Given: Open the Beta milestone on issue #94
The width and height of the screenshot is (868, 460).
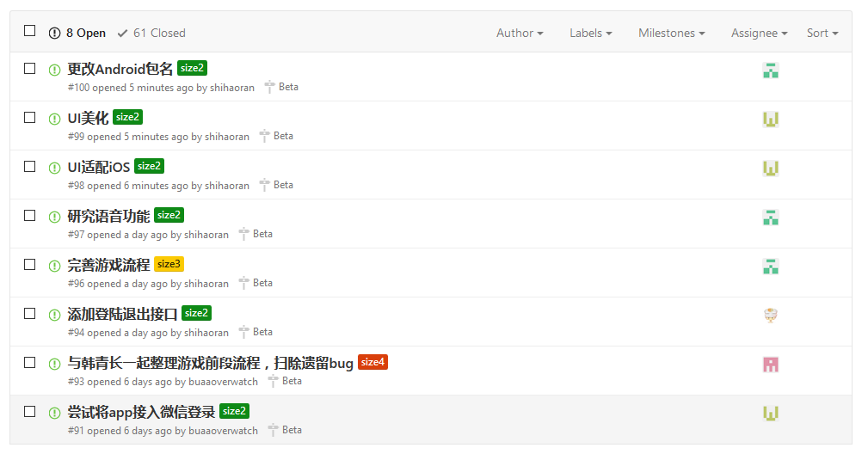Looking at the screenshot, I should [x=255, y=332].
